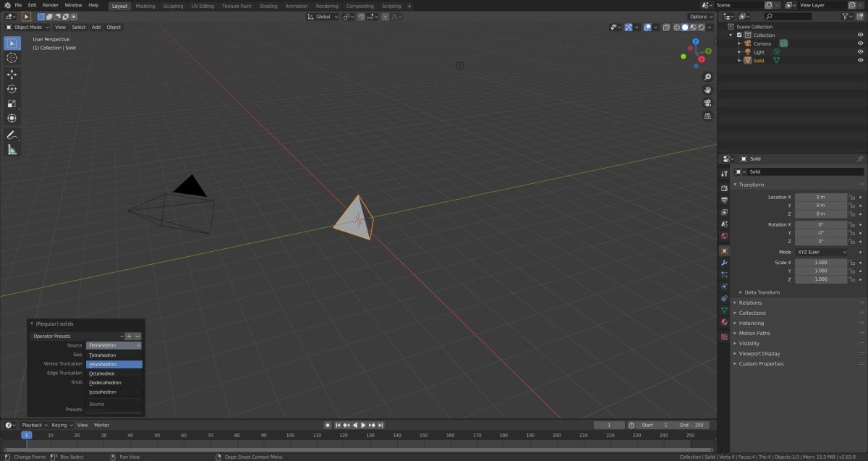Activate the Rotate tool
868x461 pixels.
tap(12, 89)
